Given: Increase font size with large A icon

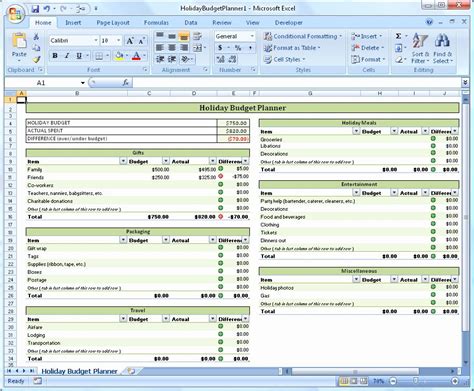Looking at the screenshot, I should click(x=130, y=41).
